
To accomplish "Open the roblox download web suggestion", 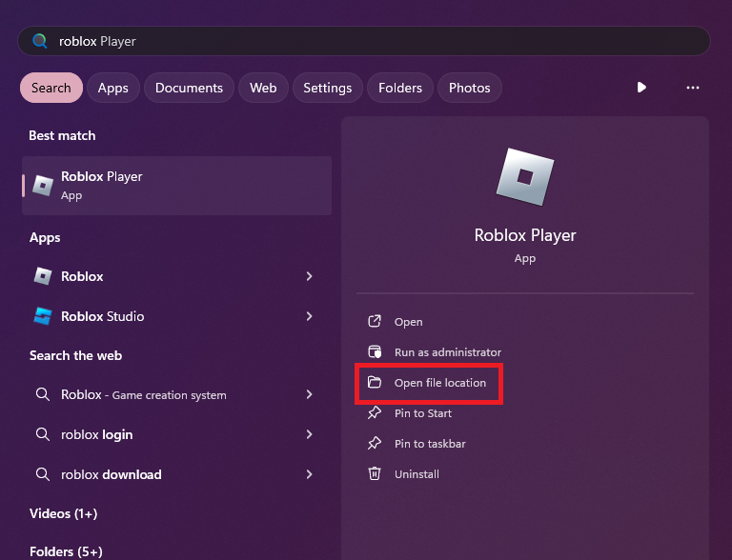I will click(x=177, y=474).
